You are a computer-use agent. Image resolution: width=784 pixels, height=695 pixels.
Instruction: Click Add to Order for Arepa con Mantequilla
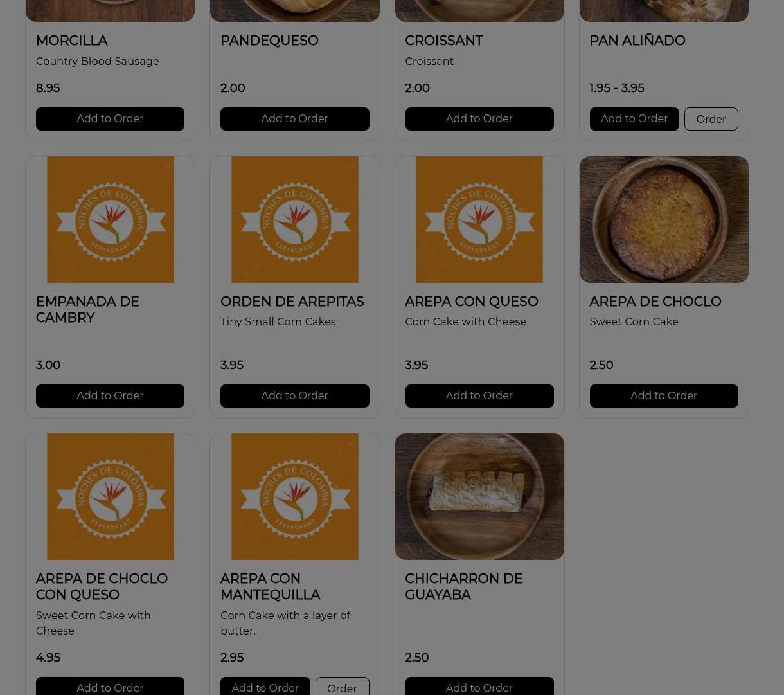click(x=265, y=687)
